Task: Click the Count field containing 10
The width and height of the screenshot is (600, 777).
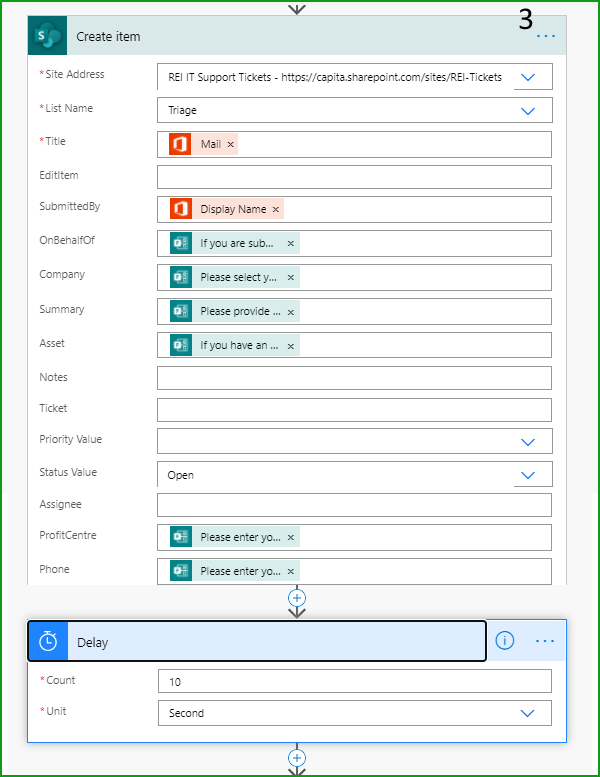Action: 355,681
